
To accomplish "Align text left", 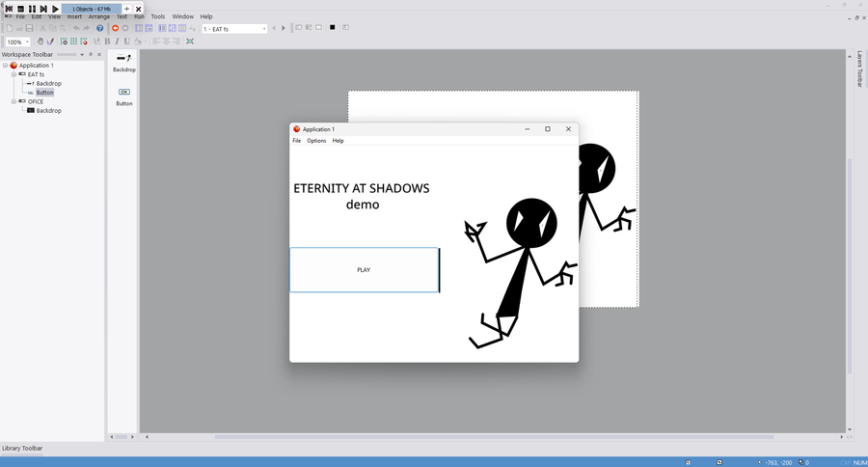I will pyautogui.click(x=156, y=41).
